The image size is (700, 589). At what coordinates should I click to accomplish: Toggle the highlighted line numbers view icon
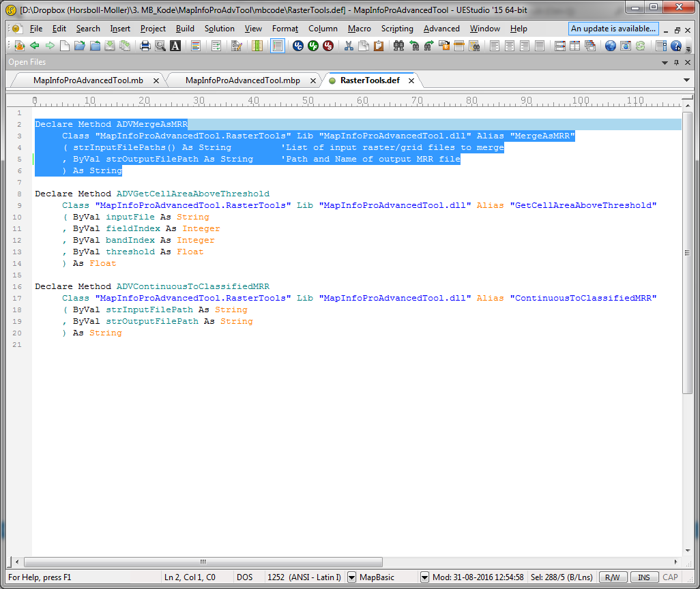277,46
